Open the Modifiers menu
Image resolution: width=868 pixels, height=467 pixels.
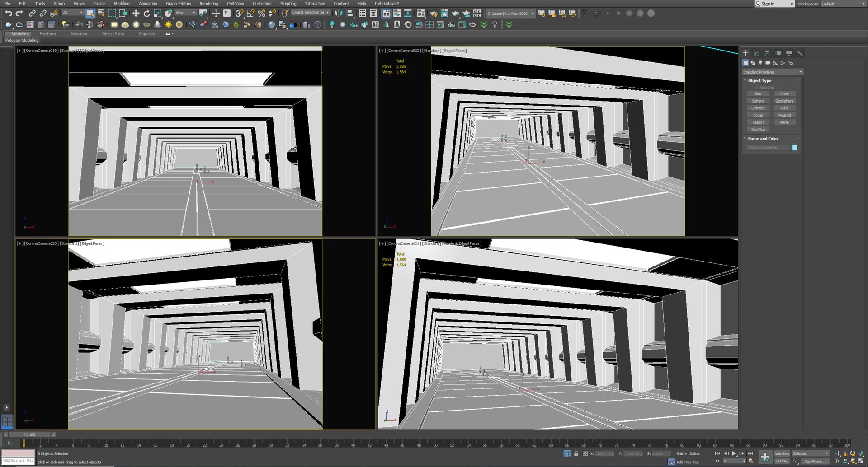pyautogui.click(x=122, y=4)
